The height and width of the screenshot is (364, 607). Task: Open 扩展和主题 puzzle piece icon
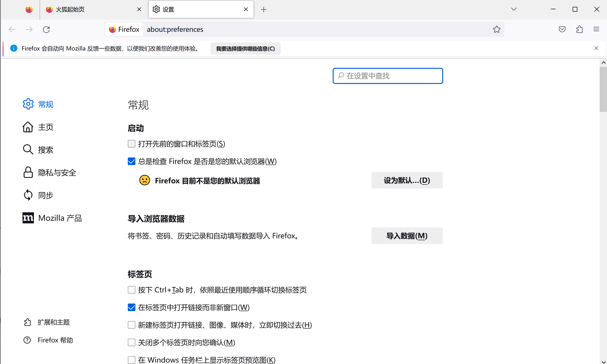tap(28, 322)
